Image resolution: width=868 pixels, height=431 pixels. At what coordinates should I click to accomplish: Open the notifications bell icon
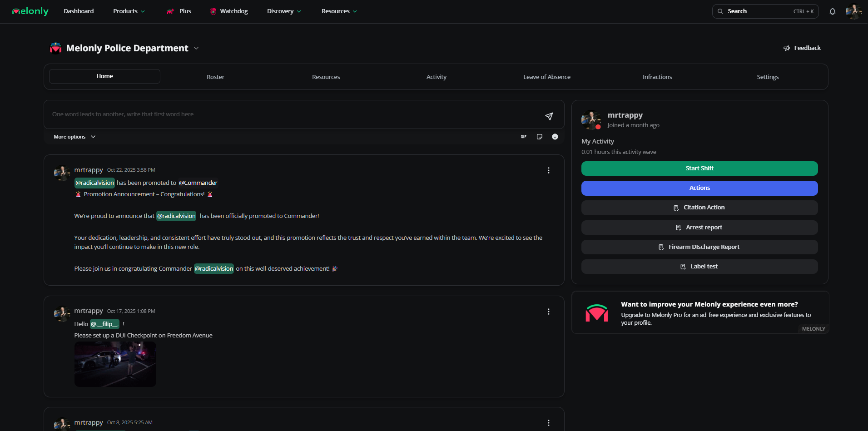(833, 11)
